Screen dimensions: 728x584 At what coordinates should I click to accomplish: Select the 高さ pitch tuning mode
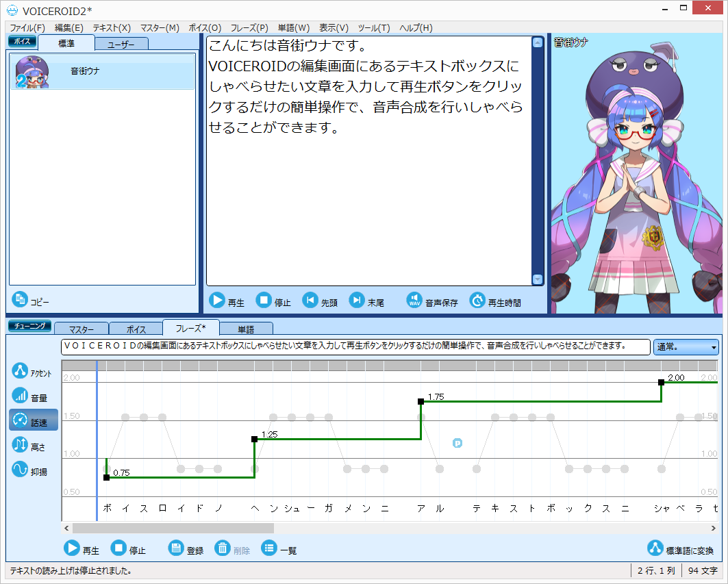(32, 445)
